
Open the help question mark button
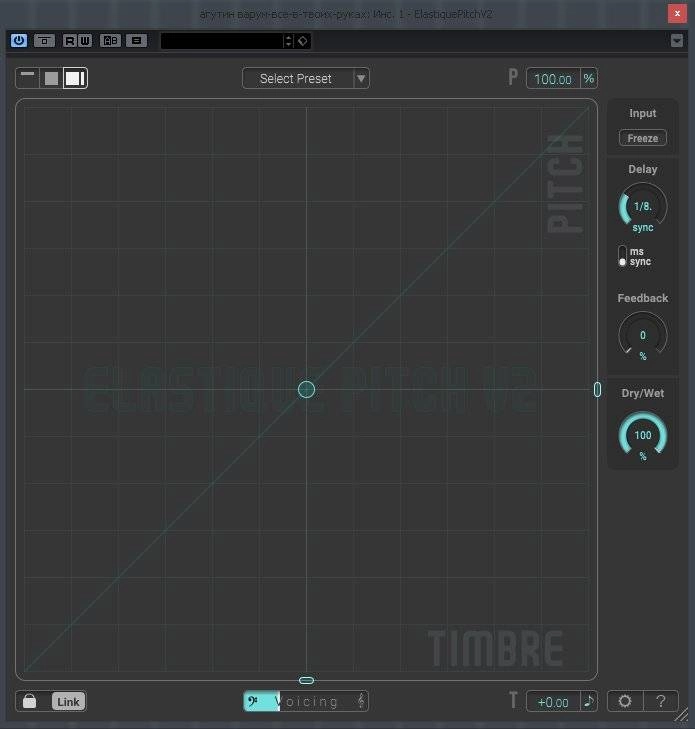click(x=661, y=701)
